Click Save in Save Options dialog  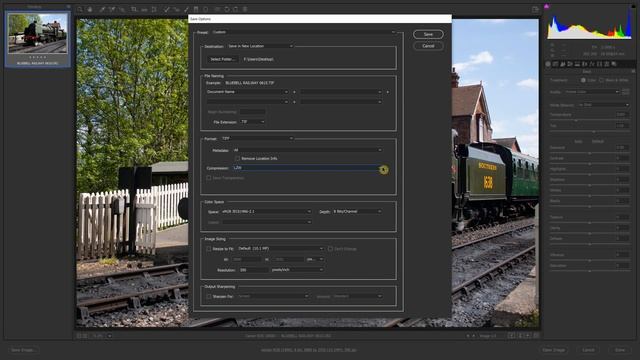click(x=428, y=34)
